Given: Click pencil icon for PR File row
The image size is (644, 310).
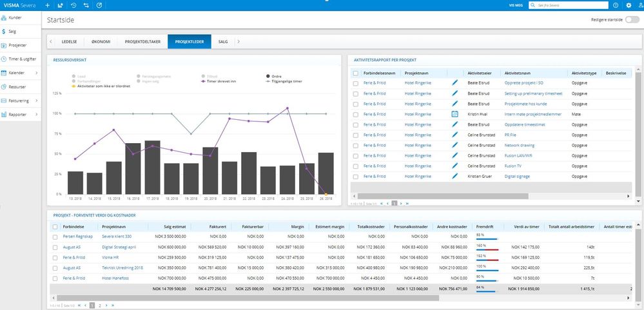Looking at the screenshot, I should 454,135.
